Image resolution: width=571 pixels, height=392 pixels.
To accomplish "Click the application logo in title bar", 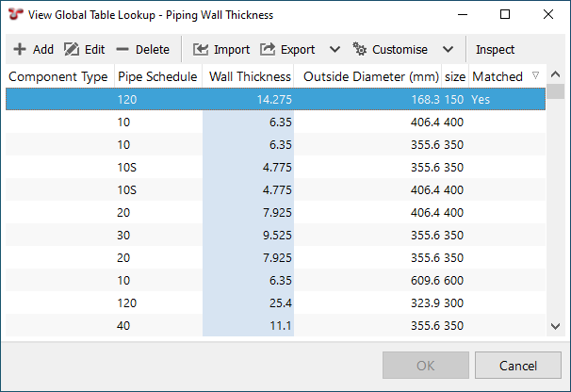I will point(15,14).
